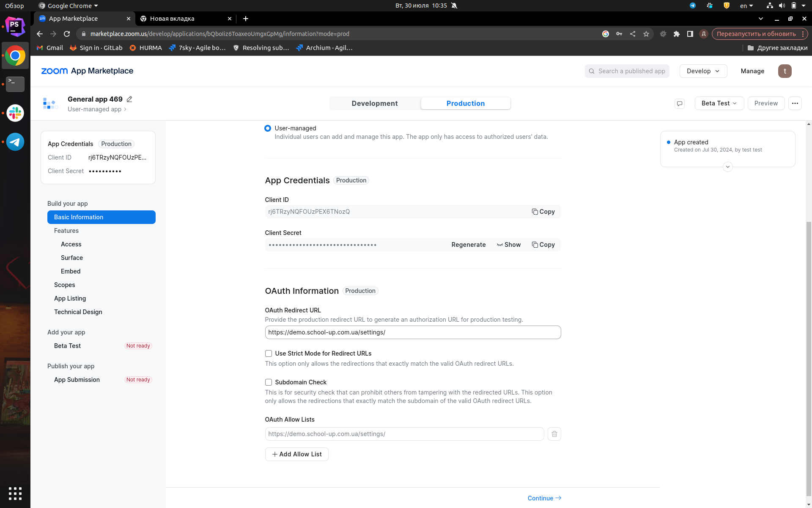
Task: Switch to the Production tab
Action: pos(466,103)
